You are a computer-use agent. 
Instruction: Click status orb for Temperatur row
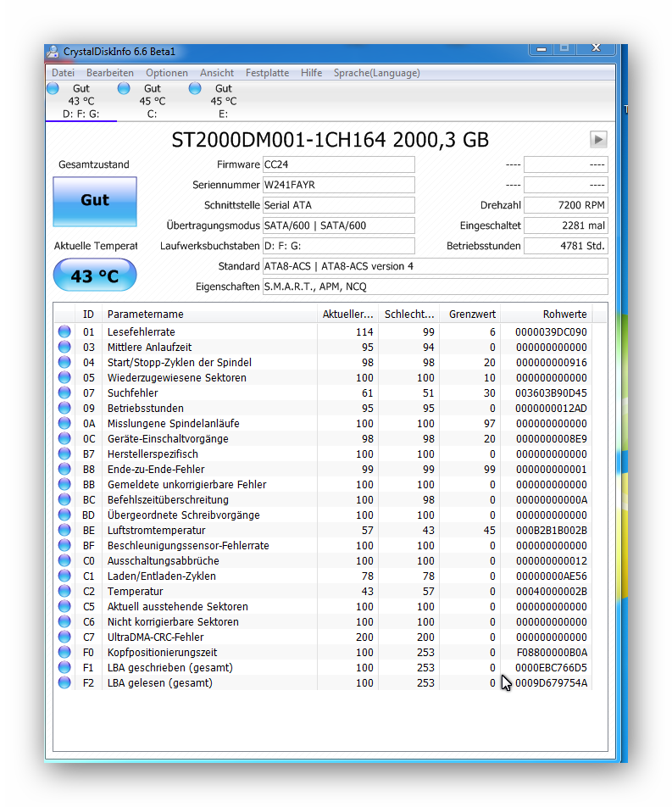[64, 592]
